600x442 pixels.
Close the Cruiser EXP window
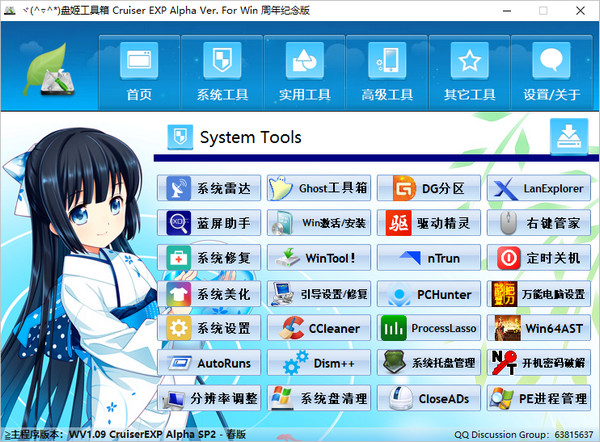click(580, 11)
